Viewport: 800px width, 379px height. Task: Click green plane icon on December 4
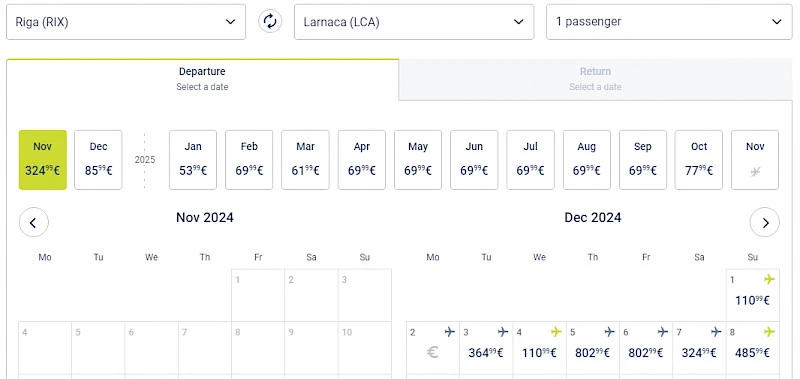point(556,332)
